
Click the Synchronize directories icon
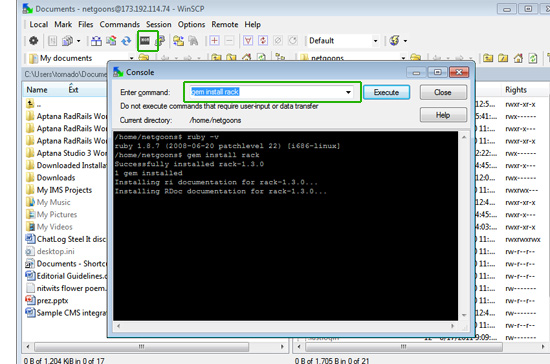(x=111, y=41)
